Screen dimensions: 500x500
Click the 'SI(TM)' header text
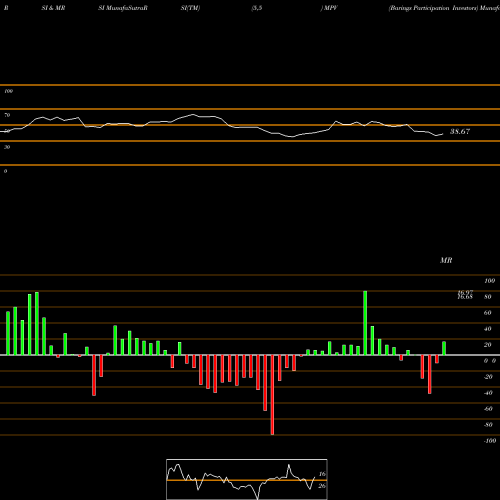point(190,8)
